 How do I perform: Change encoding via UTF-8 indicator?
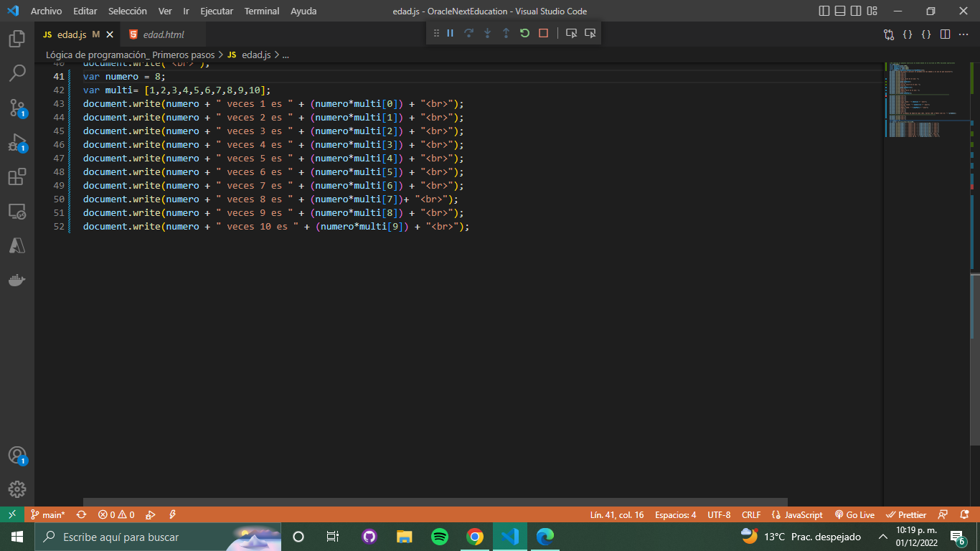click(x=719, y=514)
